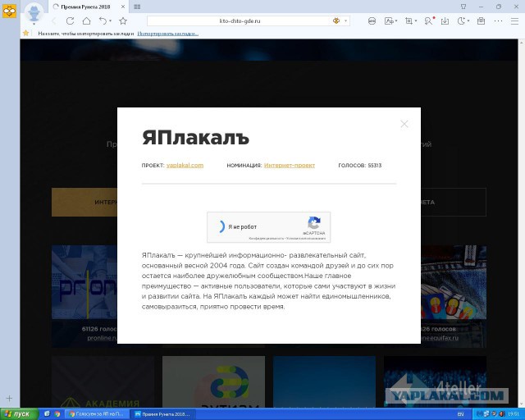
Task: Open the ad blocker icon in the toolbar
Action: tap(372, 21)
